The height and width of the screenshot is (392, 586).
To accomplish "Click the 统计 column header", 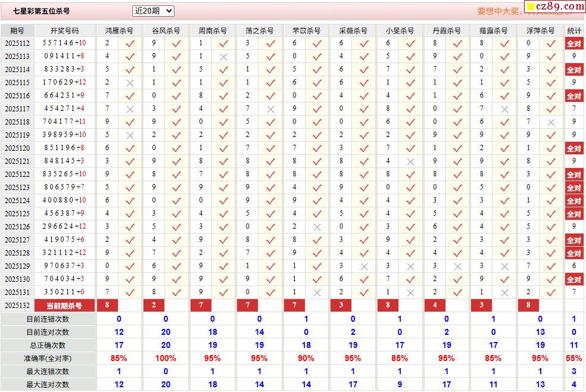I will click(574, 30).
